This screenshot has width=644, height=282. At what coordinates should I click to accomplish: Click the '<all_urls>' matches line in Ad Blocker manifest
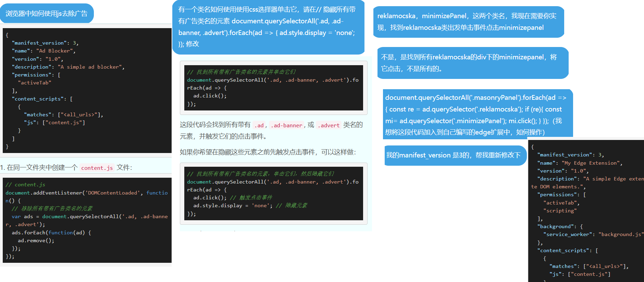pos(64,115)
